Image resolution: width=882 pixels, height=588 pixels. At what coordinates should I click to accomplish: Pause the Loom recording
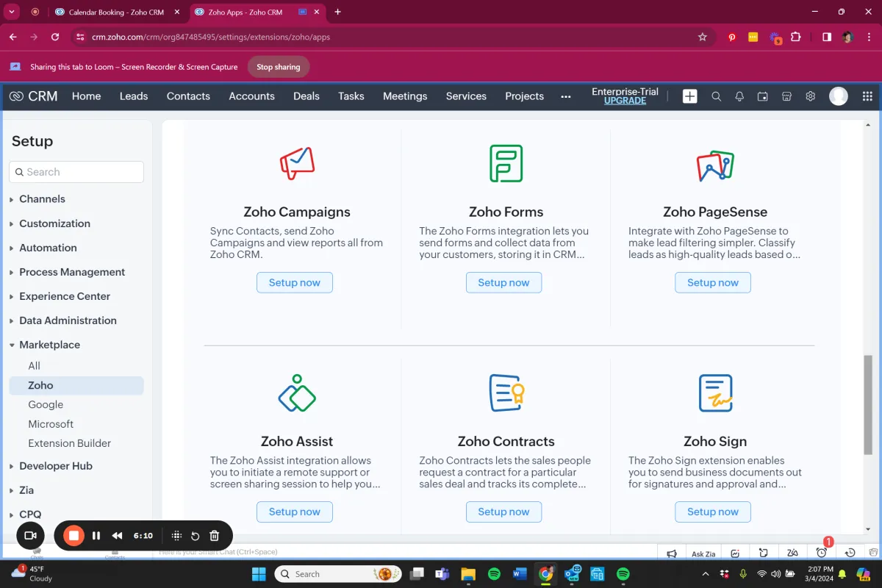[x=96, y=536]
